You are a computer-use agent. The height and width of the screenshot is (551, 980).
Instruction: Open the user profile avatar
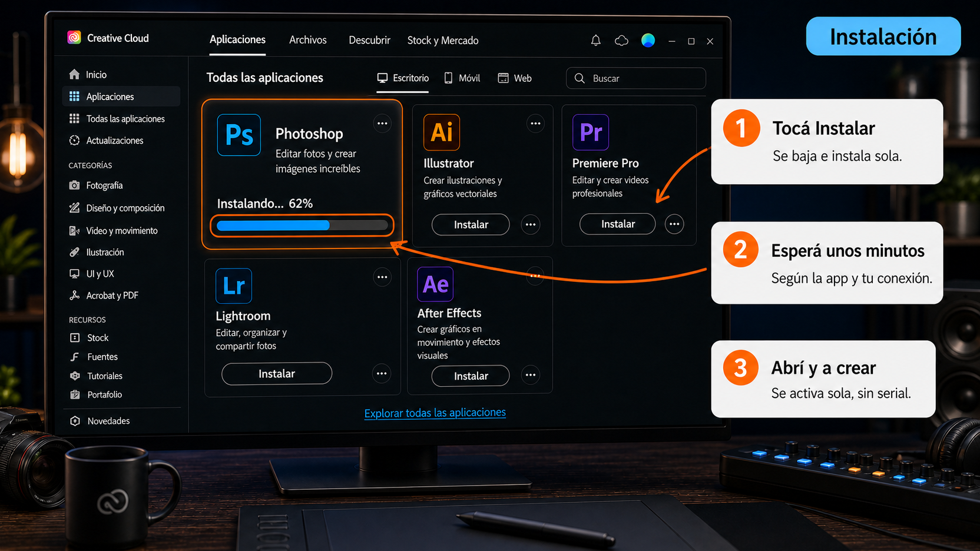[x=648, y=40]
